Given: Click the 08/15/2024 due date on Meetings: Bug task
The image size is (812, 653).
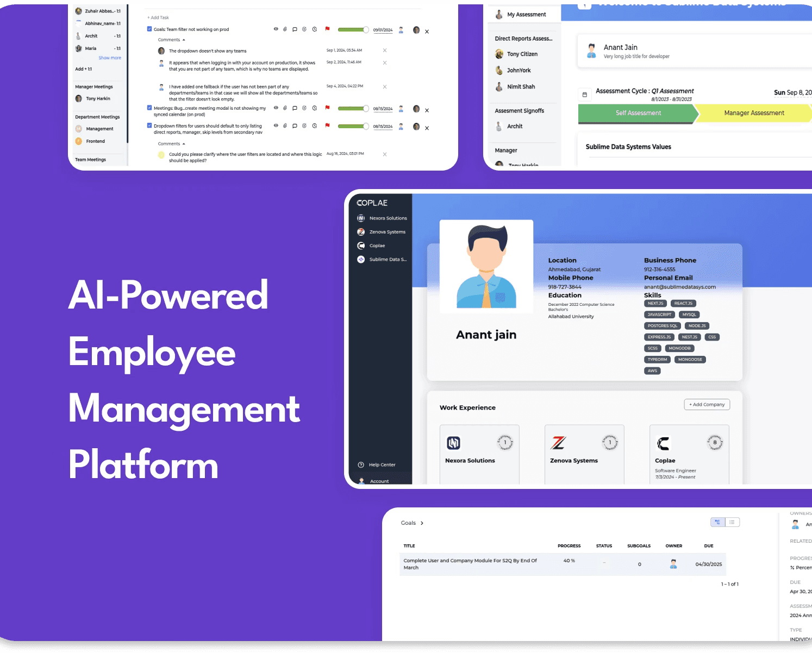Looking at the screenshot, I should point(383,109).
